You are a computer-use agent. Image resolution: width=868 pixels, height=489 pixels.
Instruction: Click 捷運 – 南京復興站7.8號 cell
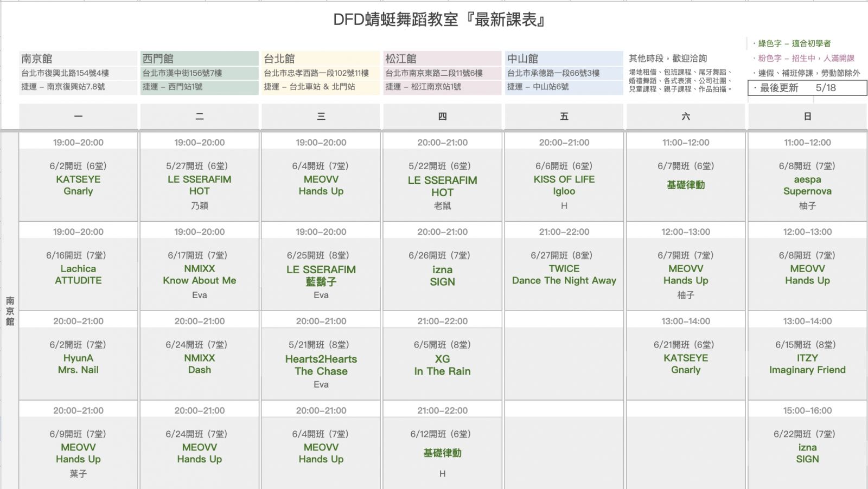[78, 87]
